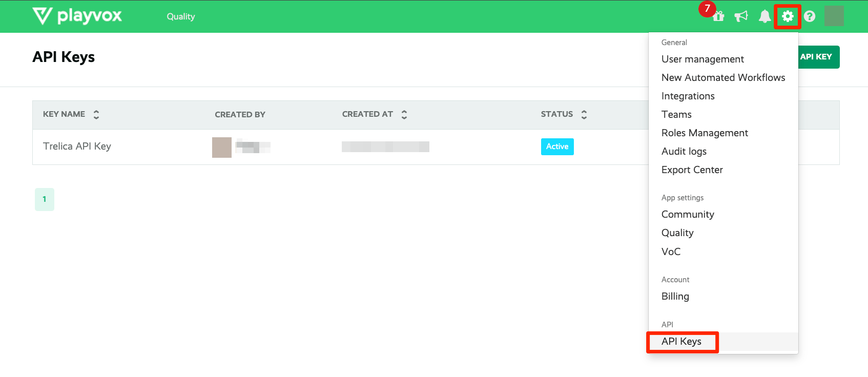Select API Keys menu entry
This screenshot has height=377, width=868.
tap(723, 342)
